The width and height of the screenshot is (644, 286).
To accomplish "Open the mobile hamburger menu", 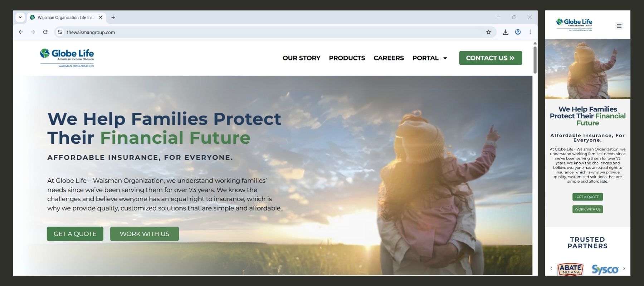I will 619,26.
